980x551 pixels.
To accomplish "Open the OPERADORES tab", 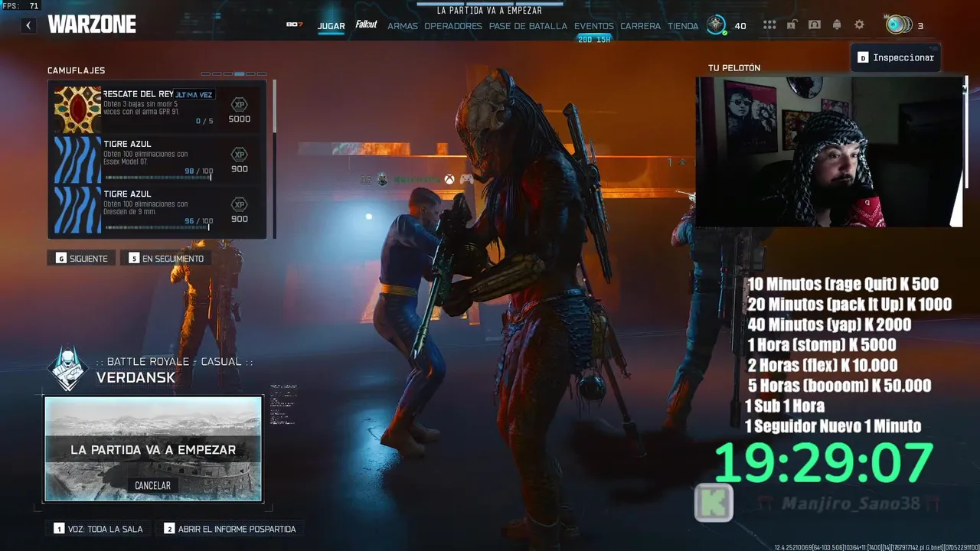I will pos(453,26).
